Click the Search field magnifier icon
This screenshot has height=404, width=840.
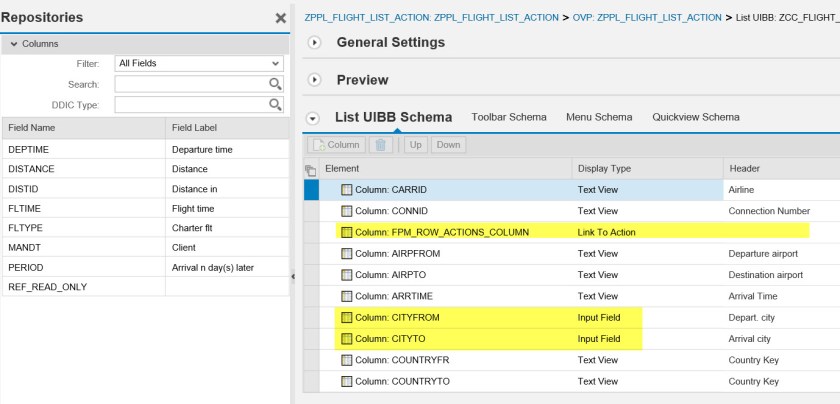[x=276, y=84]
